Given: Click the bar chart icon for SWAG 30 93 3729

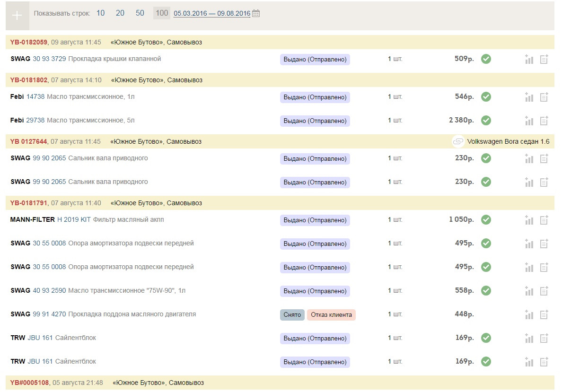Looking at the screenshot, I should [529, 60].
